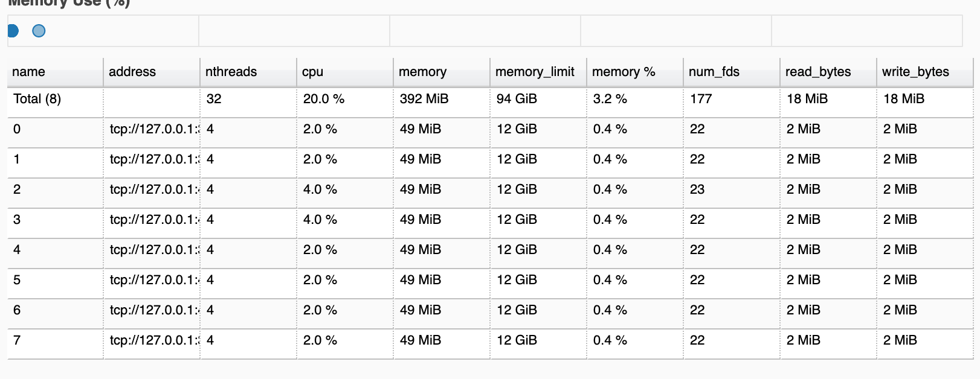Image resolution: width=980 pixels, height=379 pixels.
Task: Click the read_bytes column header
Action: point(818,72)
